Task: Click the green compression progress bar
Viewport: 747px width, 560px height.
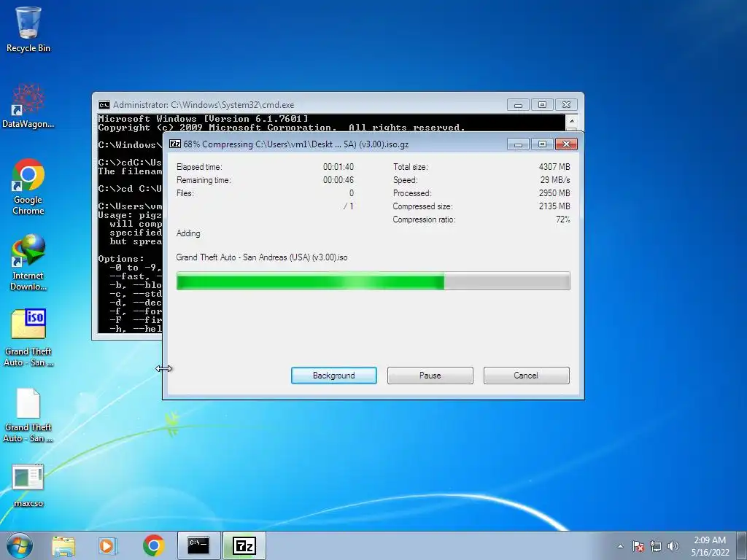Action: (x=373, y=281)
